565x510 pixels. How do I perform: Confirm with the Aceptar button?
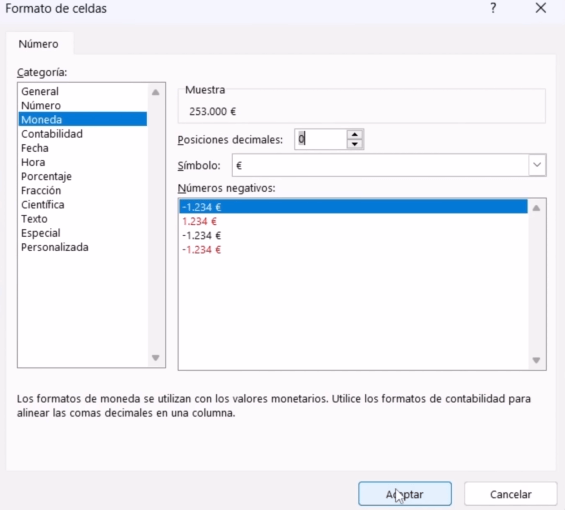point(405,494)
